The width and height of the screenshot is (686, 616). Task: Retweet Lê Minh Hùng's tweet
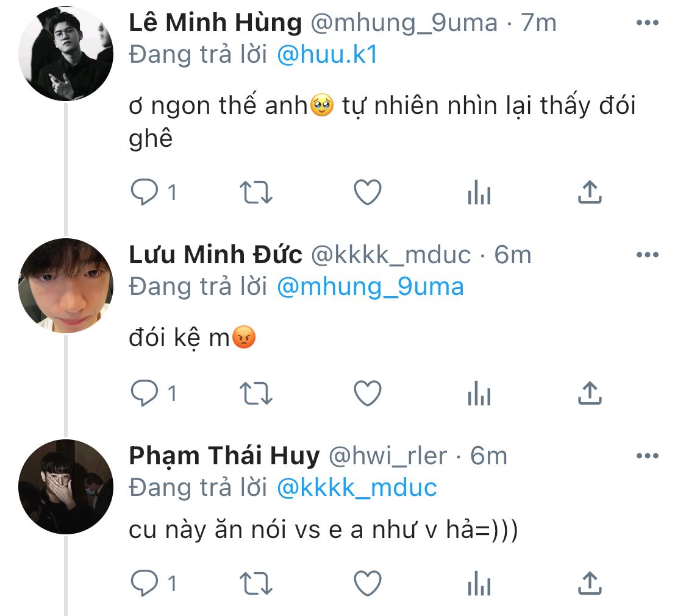pos(256,193)
